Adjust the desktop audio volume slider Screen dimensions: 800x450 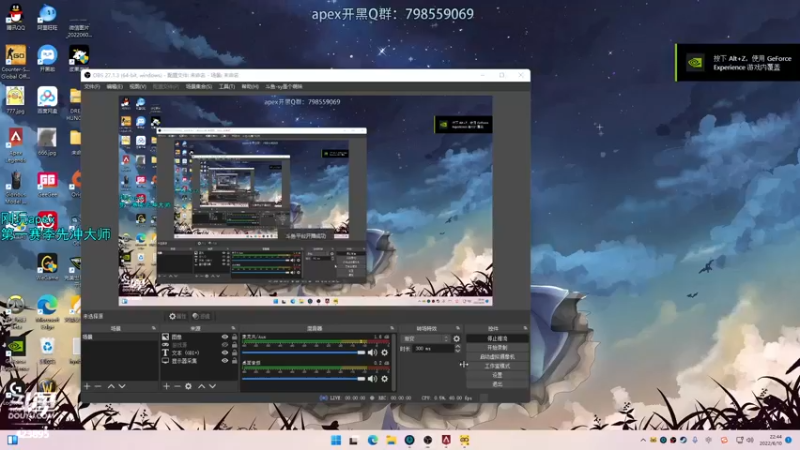[x=304, y=379]
